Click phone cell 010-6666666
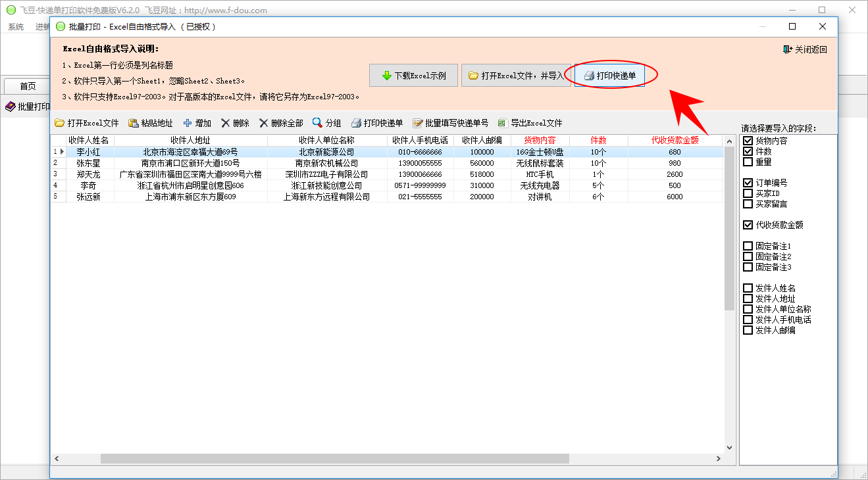Screen dimensions: 868x480 click(421, 152)
